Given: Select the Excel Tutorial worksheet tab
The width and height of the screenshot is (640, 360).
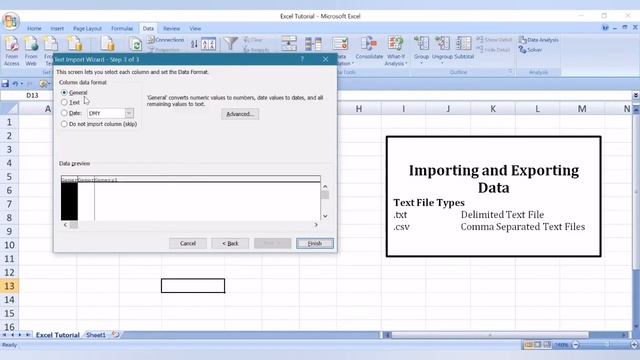Looking at the screenshot, I should (58, 335).
